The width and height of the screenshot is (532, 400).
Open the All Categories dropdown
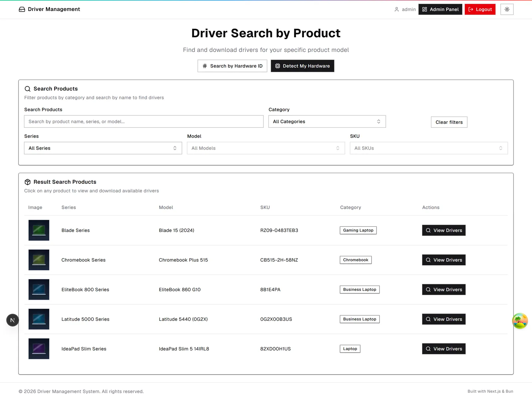pyautogui.click(x=327, y=121)
